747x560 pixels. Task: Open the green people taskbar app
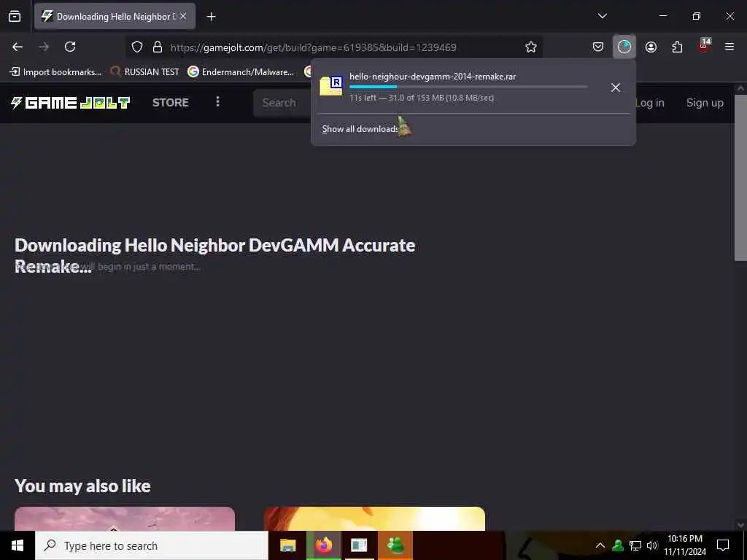[x=395, y=545]
